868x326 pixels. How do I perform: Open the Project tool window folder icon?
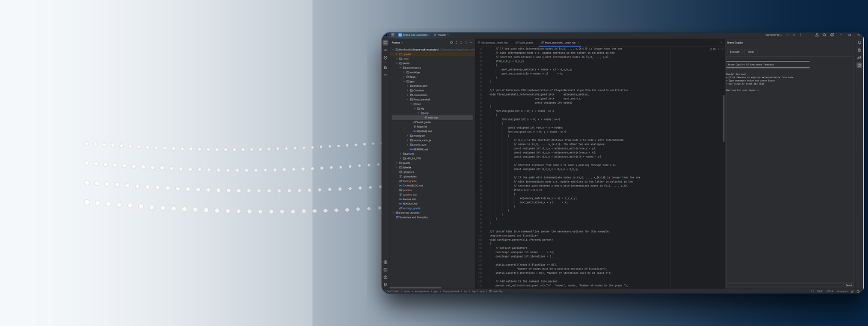(386, 42)
